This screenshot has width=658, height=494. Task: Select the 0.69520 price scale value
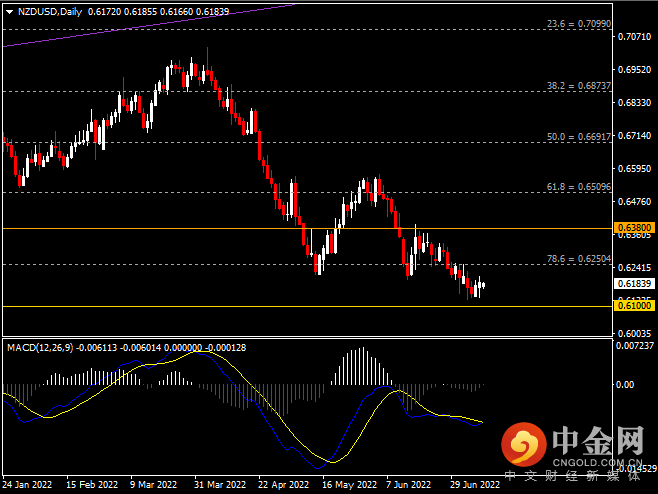point(634,70)
